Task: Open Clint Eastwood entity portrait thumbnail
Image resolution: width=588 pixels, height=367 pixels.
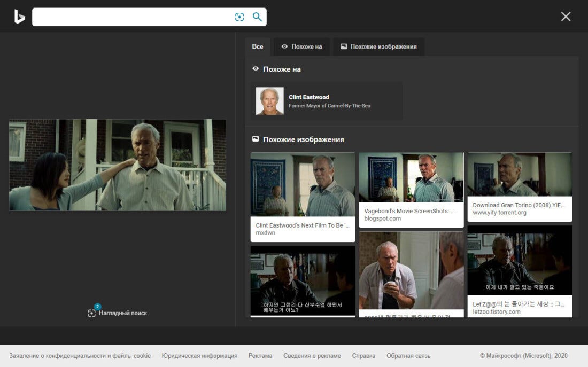Action: (269, 101)
